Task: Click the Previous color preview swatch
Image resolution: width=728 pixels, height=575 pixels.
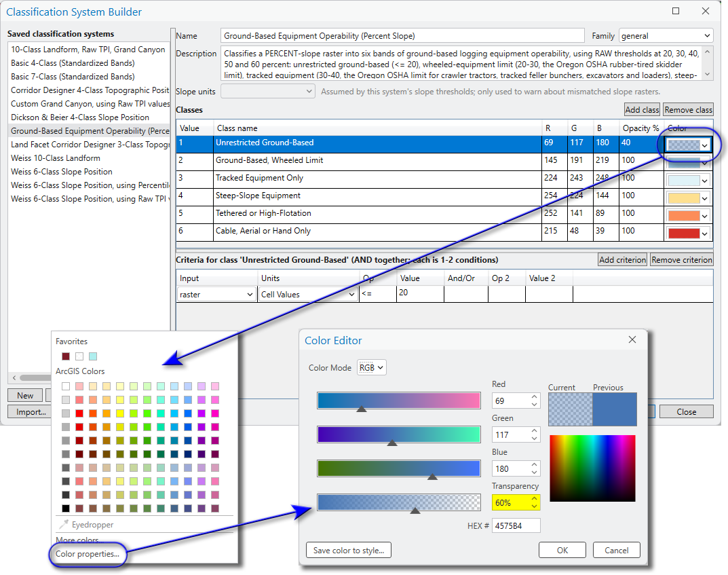Action: (615, 409)
